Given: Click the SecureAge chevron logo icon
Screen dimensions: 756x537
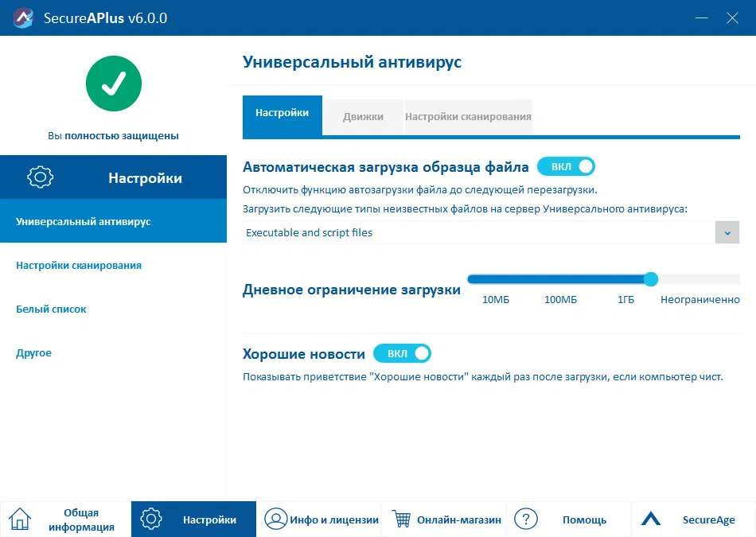Looking at the screenshot, I should 651,519.
